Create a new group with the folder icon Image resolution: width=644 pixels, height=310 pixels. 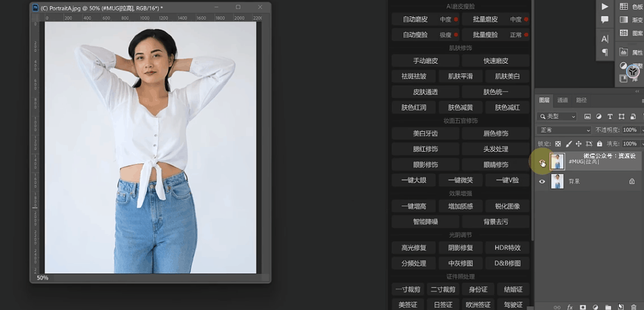pos(608,307)
